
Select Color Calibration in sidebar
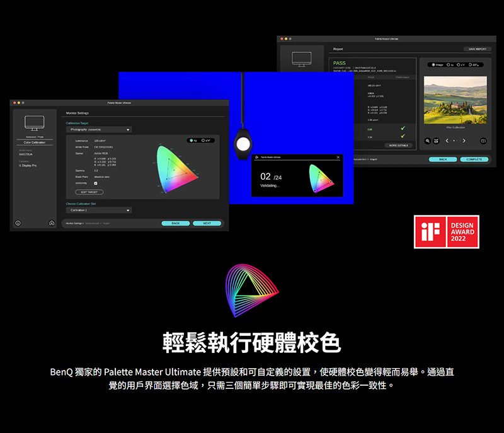tap(35, 142)
